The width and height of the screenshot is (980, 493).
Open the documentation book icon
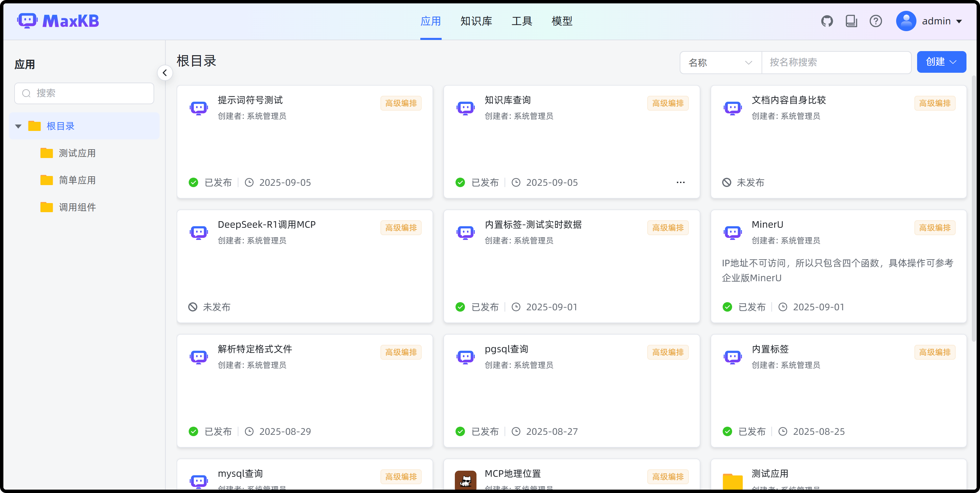(851, 21)
